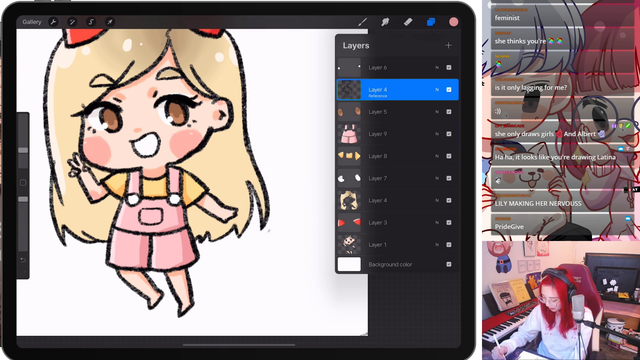
Task: Open blend mode N of hair Layer 4
Action: click(x=437, y=200)
